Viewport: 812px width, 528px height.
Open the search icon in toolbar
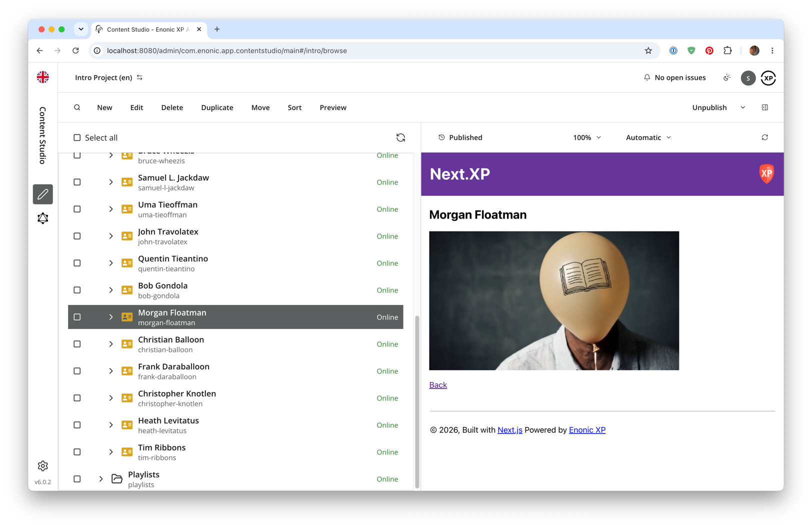tap(77, 107)
